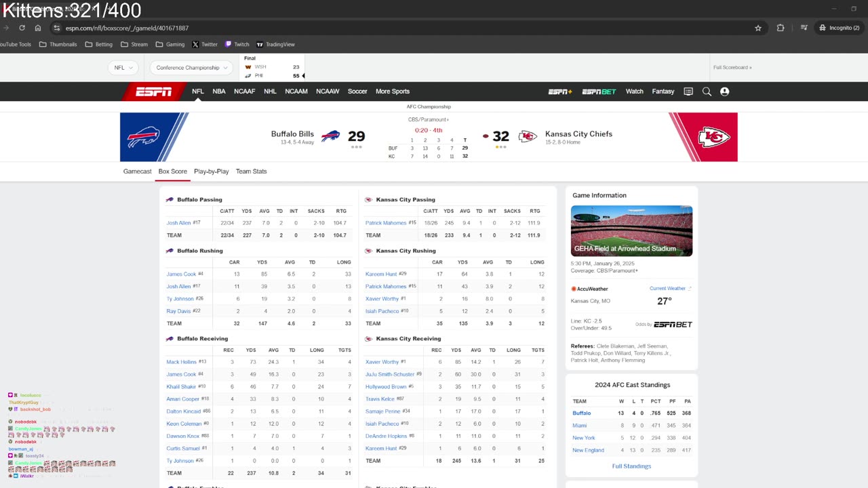Open the Stream bookmarks folder
868x488 pixels.
[x=134, y=45]
